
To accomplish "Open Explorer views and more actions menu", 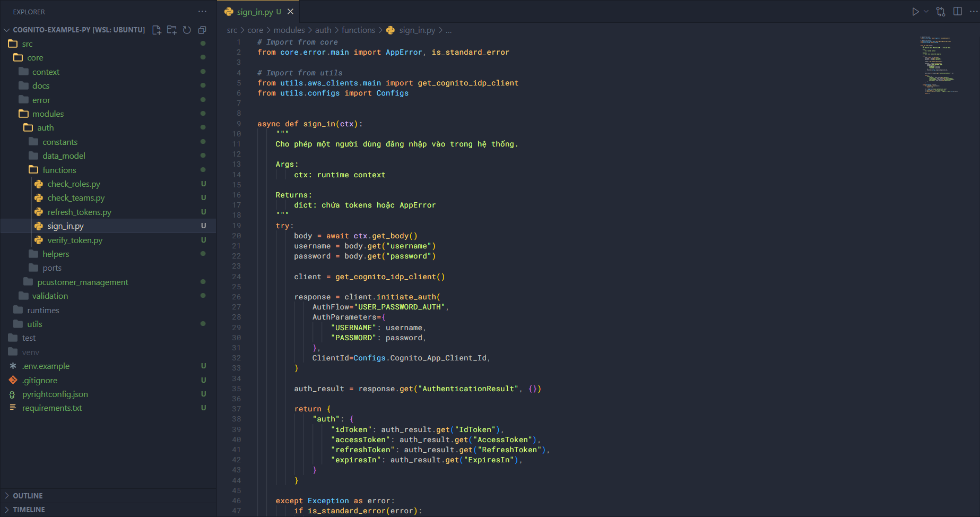I will coord(202,12).
